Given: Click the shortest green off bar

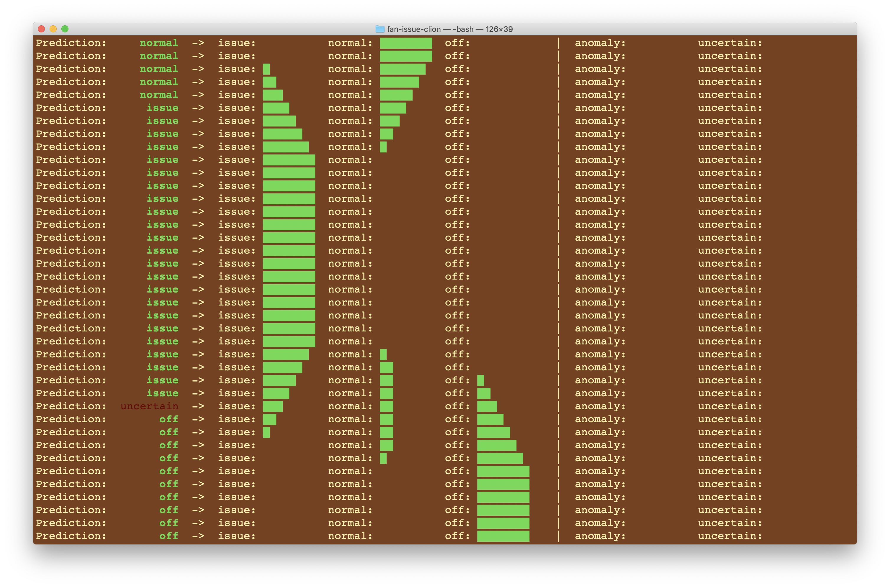Looking at the screenshot, I should (480, 380).
